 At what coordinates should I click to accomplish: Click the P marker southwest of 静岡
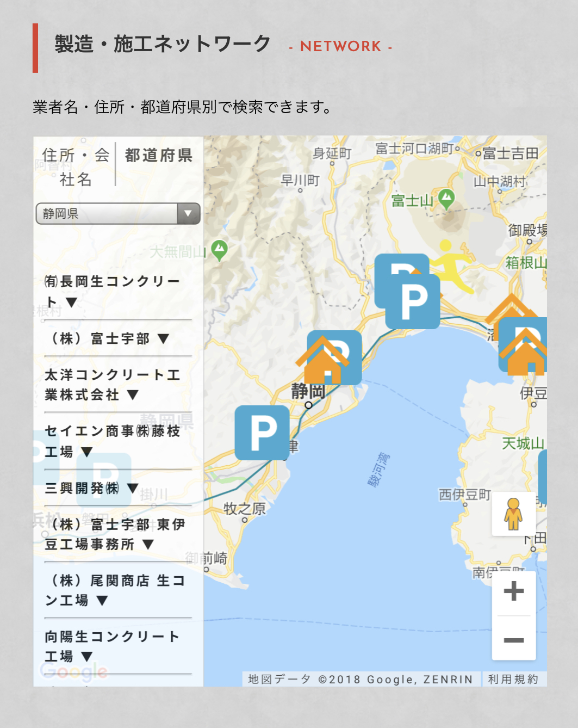(262, 433)
